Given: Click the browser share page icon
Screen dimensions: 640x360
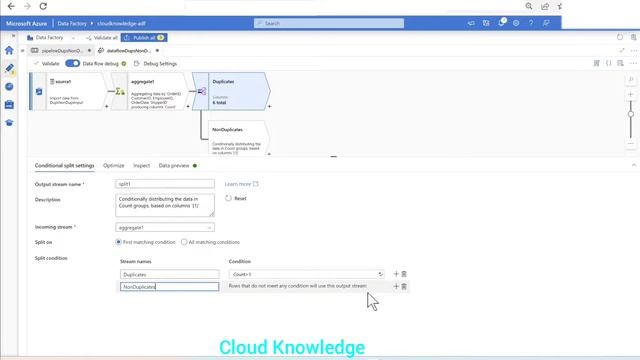Looking at the screenshot, I should pos(545,6).
